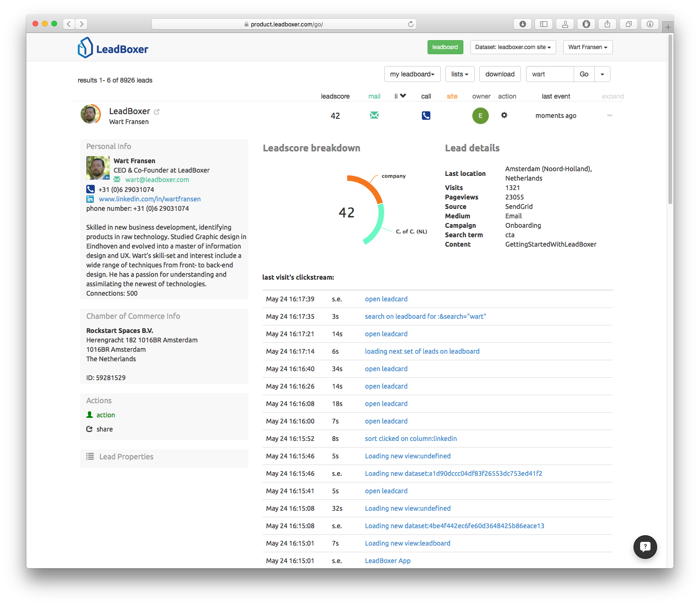Click the Dataset 4be4f442ec6fe60d3648425b86eace13 link
This screenshot has width=700, height=606.
(454, 526)
